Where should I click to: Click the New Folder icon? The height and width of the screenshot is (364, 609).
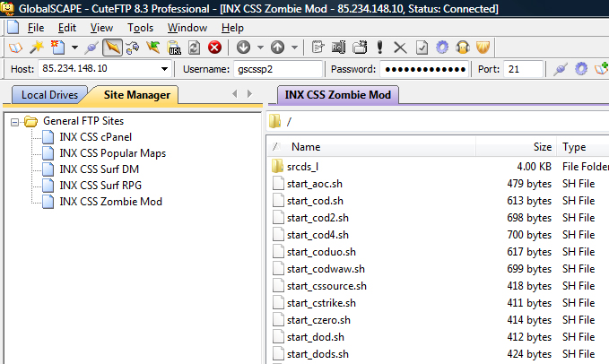point(360,48)
